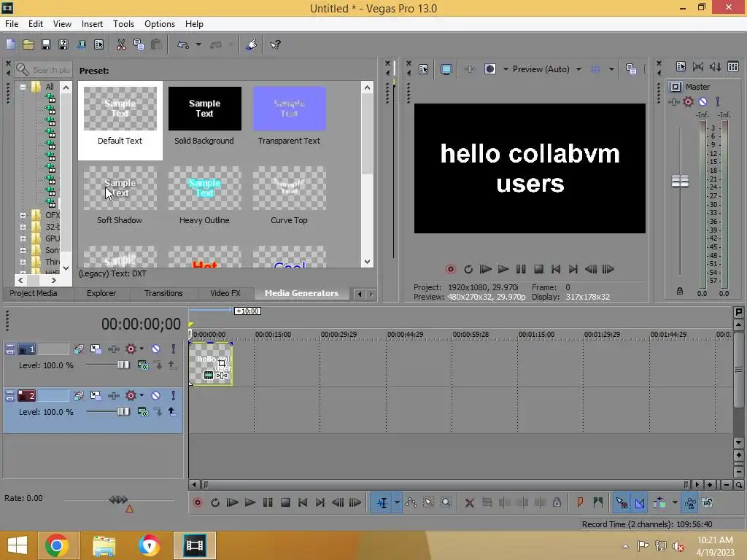Open the preview overlays grid icon
The width and height of the screenshot is (747, 560).
595,69
